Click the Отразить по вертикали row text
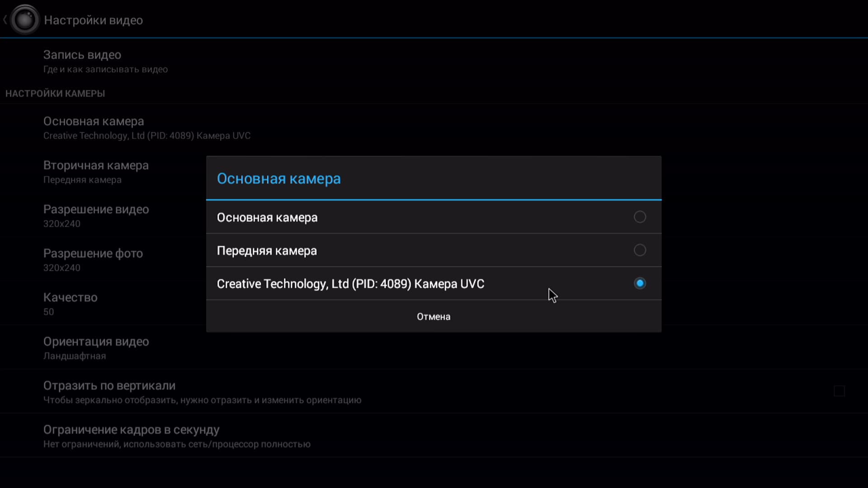The width and height of the screenshot is (868, 488). [x=109, y=386]
